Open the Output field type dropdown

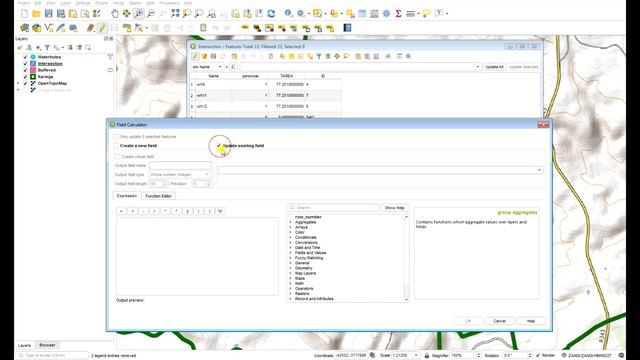pos(180,175)
